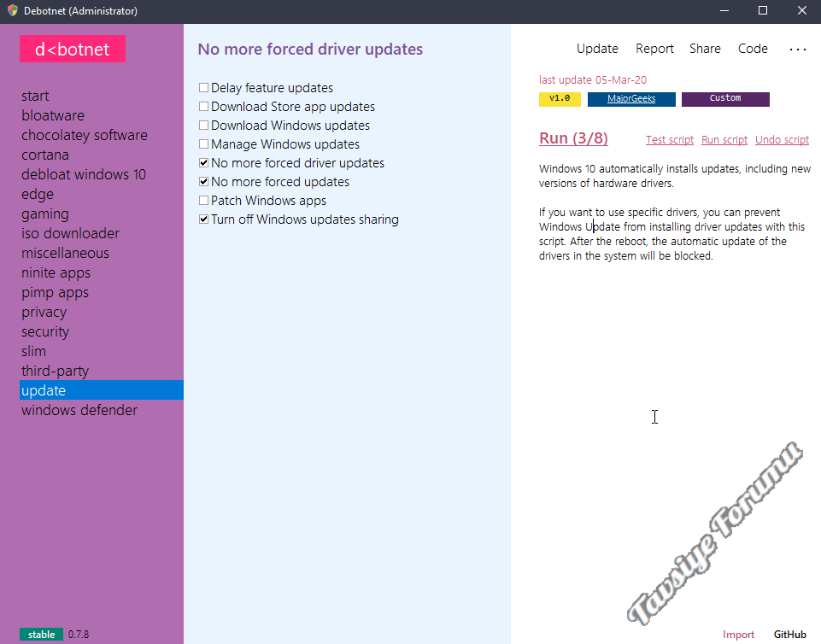Click the Run (3/8) link
Viewport: 821px width, 644px height.
point(573,138)
